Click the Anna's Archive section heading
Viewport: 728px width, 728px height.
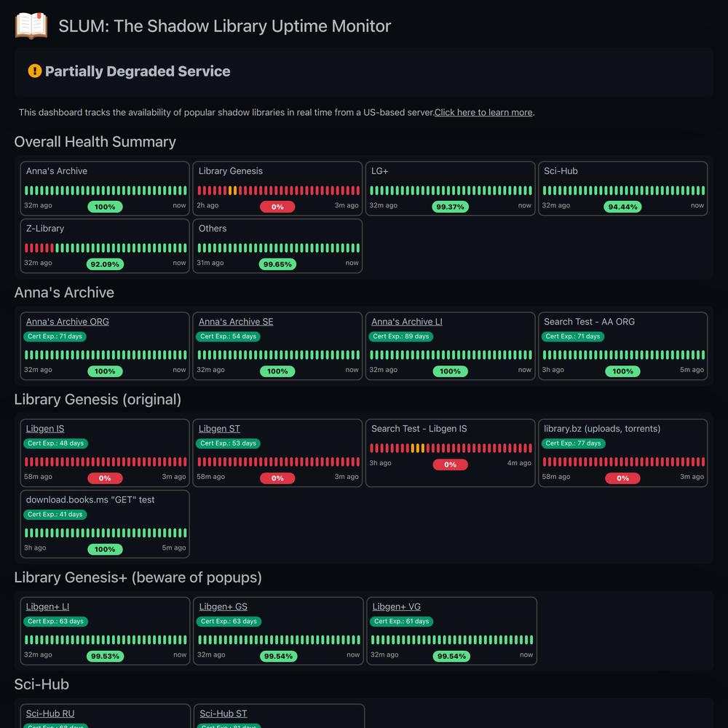click(64, 293)
